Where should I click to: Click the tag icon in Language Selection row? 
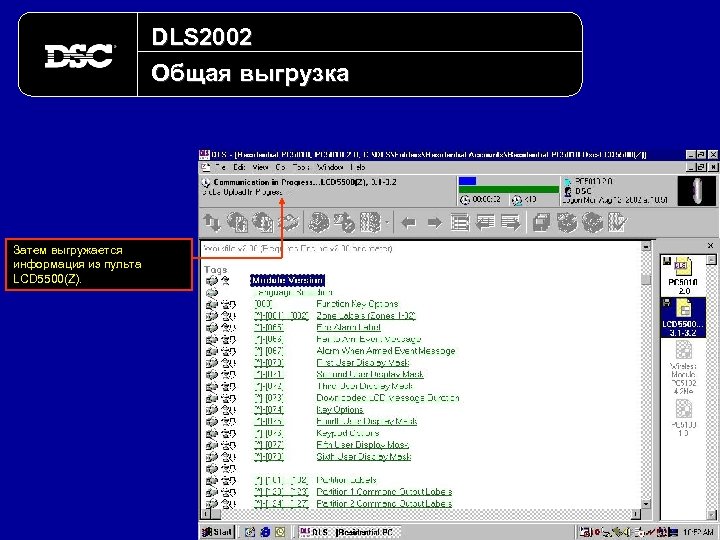click(212, 292)
